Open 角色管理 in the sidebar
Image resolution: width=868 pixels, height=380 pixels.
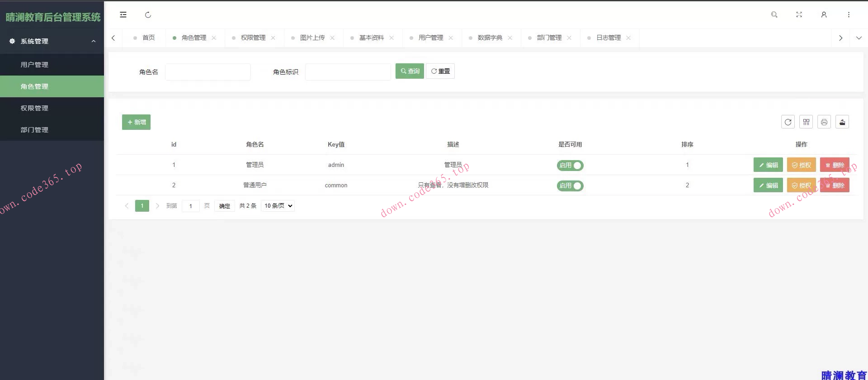pos(52,86)
